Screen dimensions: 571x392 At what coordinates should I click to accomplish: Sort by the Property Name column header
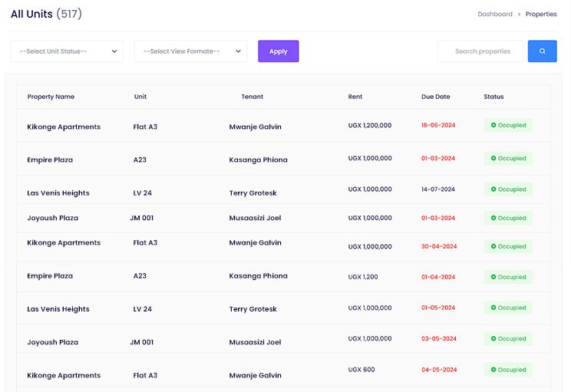[x=51, y=97]
